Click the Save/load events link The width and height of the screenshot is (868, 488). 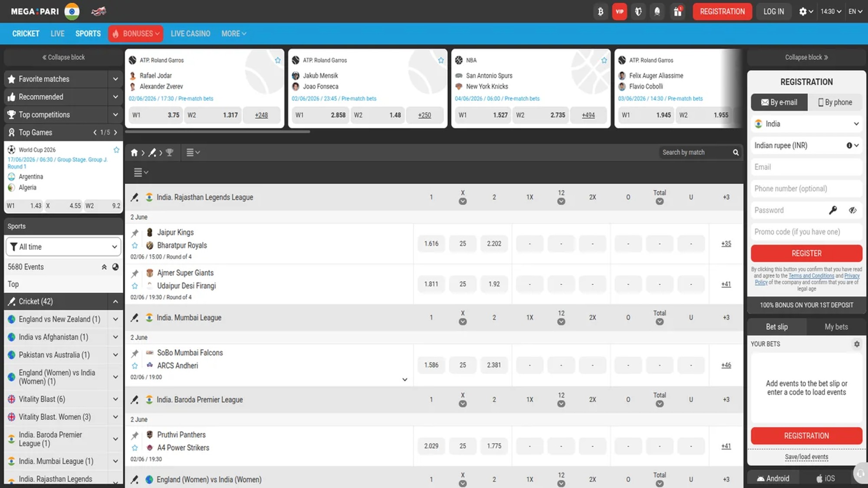pyautogui.click(x=806, y=457)
